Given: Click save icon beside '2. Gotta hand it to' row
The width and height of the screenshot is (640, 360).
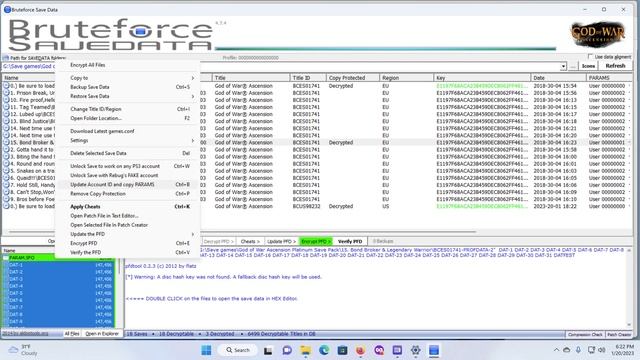Looking at the screenshot, I should pyautogui.click(x=6, y=149).
